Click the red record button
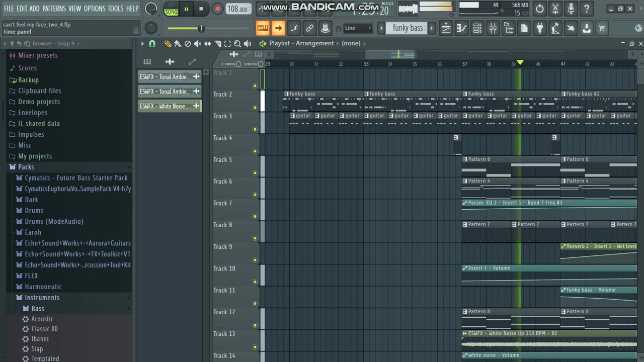644x362 pixels. (x=217, y=9)
